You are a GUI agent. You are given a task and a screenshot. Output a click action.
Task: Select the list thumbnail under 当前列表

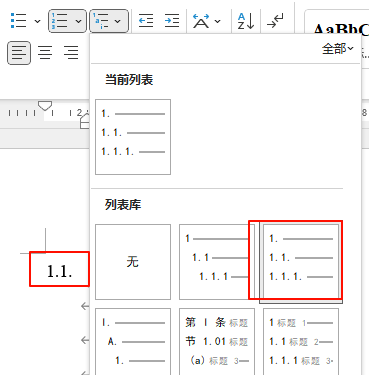point(133,137)
